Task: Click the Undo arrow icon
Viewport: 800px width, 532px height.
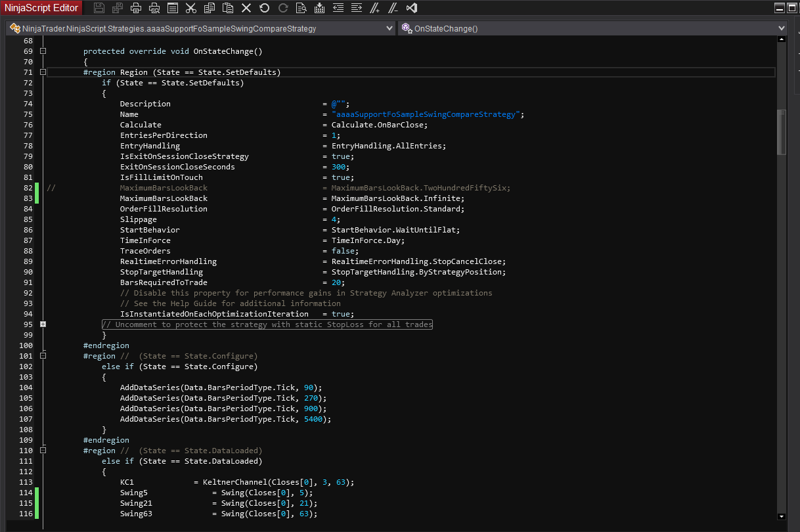Action: 264,8
